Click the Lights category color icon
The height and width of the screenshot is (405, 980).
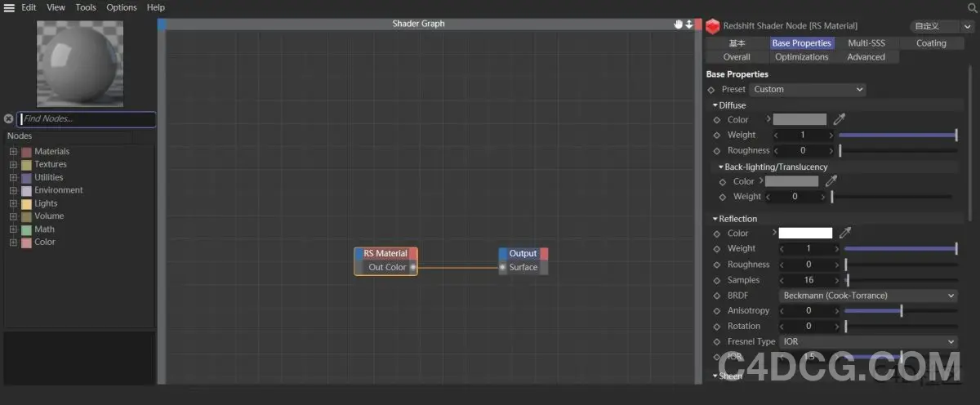point(26,204)
